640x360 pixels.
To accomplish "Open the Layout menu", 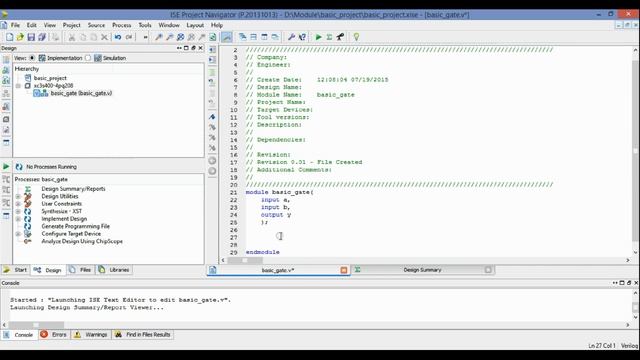I will pos(195,25).
